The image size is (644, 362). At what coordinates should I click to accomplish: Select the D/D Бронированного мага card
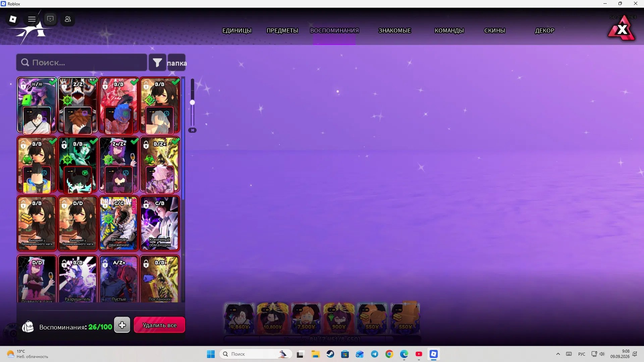[x=78, y=224]
